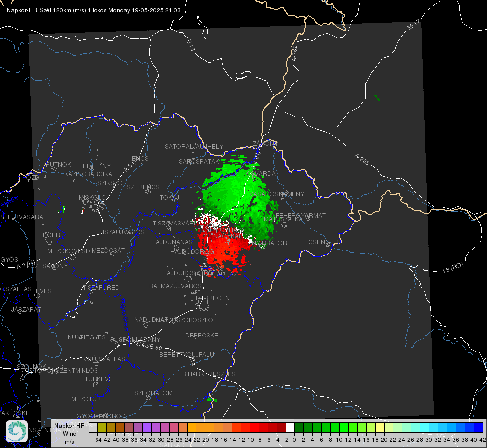This screenshot has width=487, height=448.
Task: Click the light gray swatch at legend's left end
Action: (93, 427)
